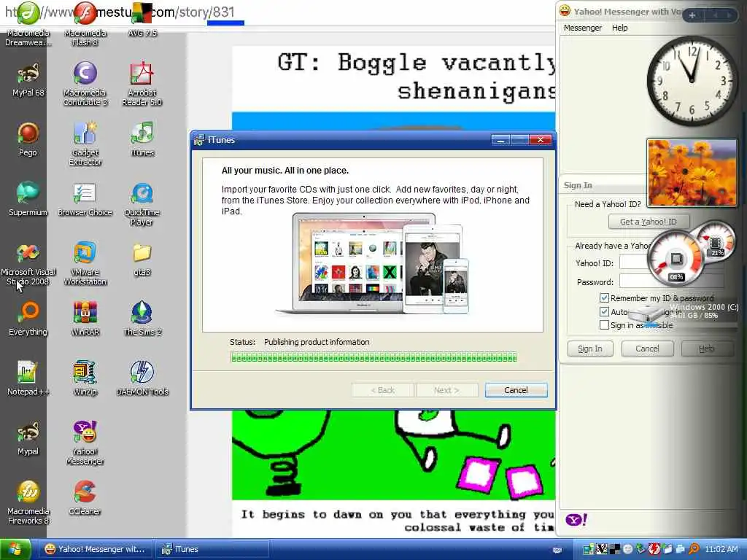The width and height of the screenshot is (747, 560).
Task: Click Cancel in the Yahoo! Messenger sign-in
Action: (x=648, y=349)
